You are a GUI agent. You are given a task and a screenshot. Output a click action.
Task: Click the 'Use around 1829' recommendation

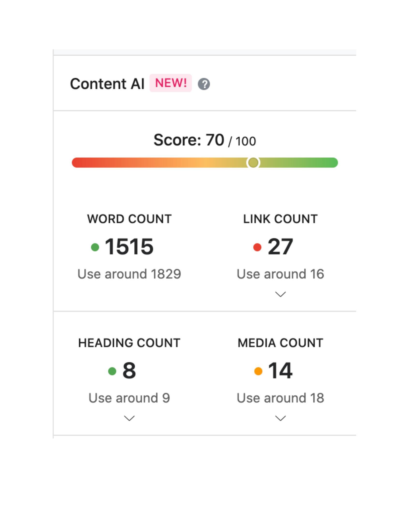129,274
